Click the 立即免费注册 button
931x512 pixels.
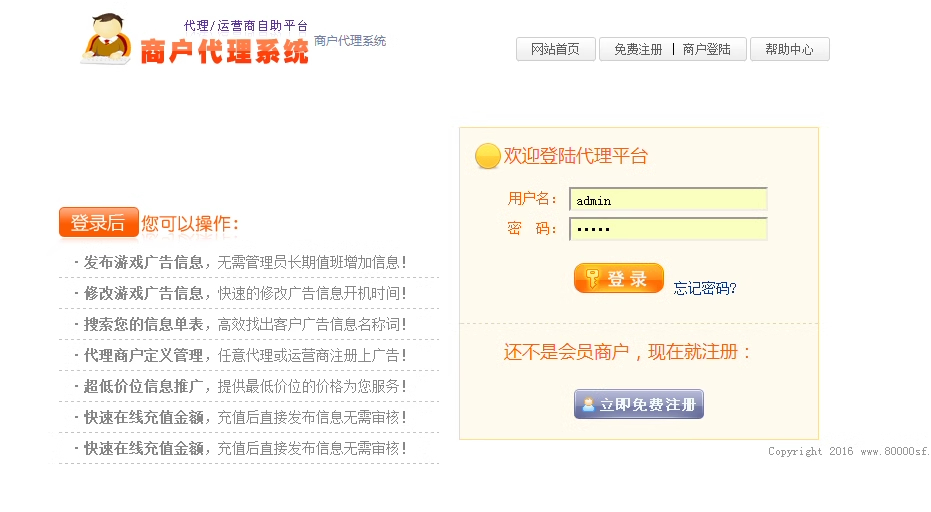[x=639, y=404]
